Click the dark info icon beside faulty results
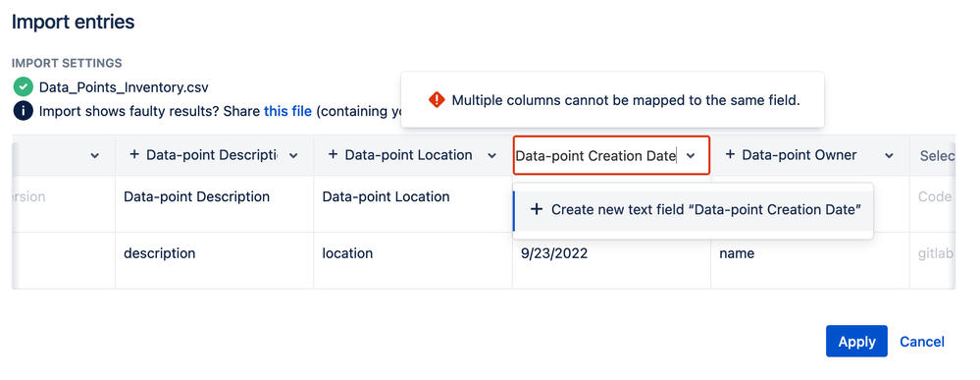 pyautogui.click(x=24, y=111)
